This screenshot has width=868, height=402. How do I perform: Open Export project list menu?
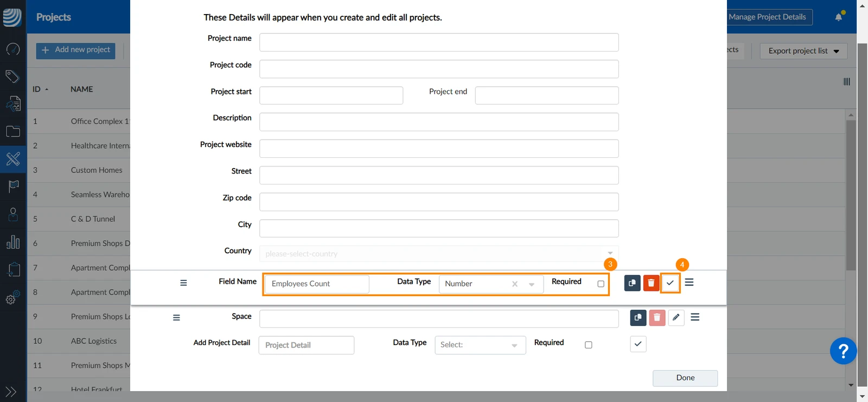pos(803,51)
